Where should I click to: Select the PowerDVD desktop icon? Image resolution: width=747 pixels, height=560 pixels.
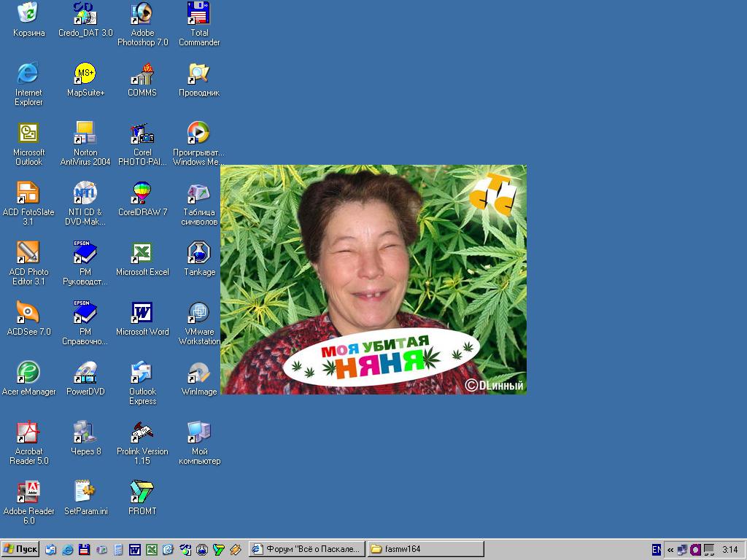pyautogui.click(x=85, y=372)
